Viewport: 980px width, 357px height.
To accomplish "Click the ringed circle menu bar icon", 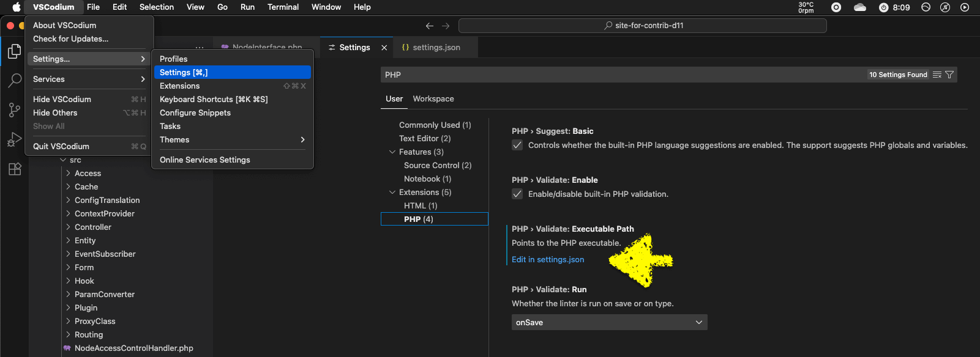I will tap(836, 7).
